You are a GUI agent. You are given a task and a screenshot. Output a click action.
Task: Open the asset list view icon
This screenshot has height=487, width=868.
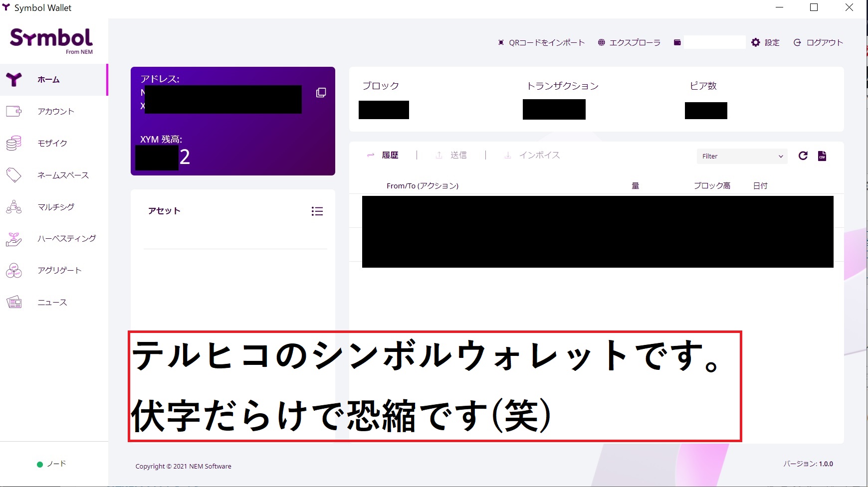pos(317,211)
